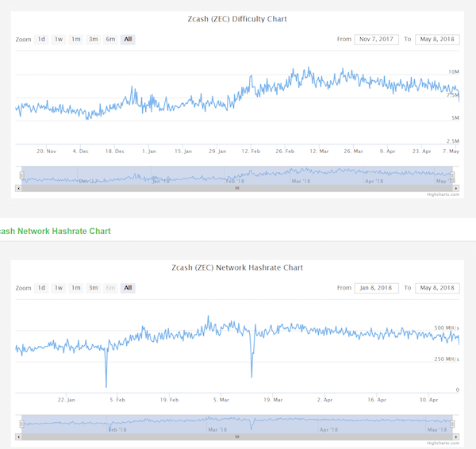Click 19. Mar axis label on Hashrate chart
This screenshot has height=449, width=476.
coord(273,400)
